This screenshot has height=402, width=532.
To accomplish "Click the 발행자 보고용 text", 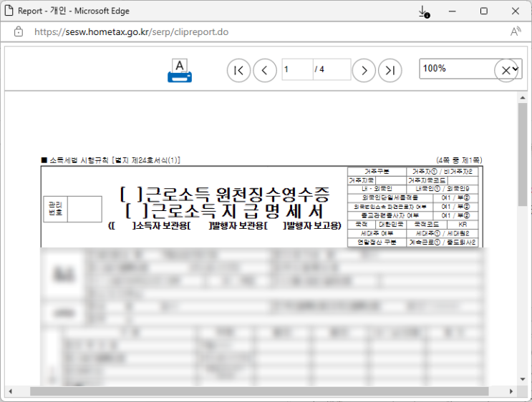I will pyautogui.click(x=312, y=226).
